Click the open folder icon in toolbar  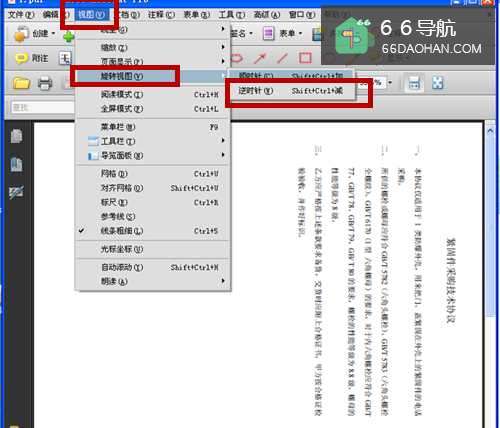pyautogui.click(x=21, y=83)
